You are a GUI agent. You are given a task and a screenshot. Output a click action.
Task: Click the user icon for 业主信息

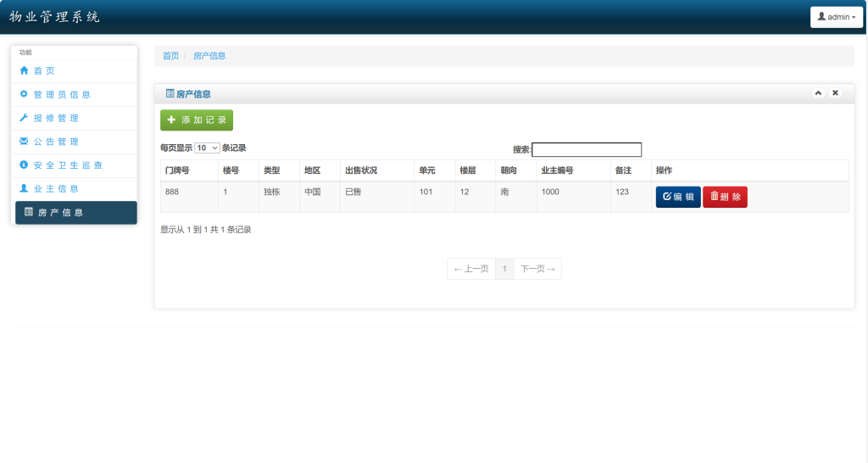tap(24, 188)
